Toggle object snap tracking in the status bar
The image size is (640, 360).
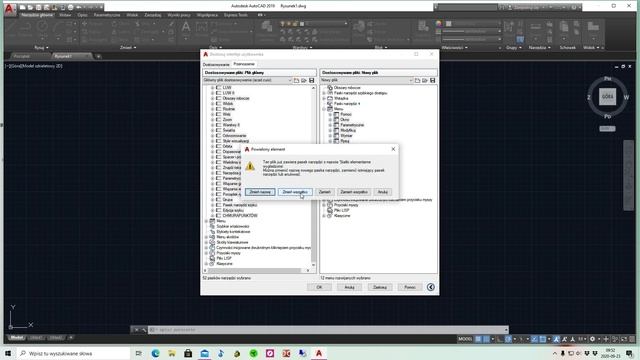tap(534, 339)
